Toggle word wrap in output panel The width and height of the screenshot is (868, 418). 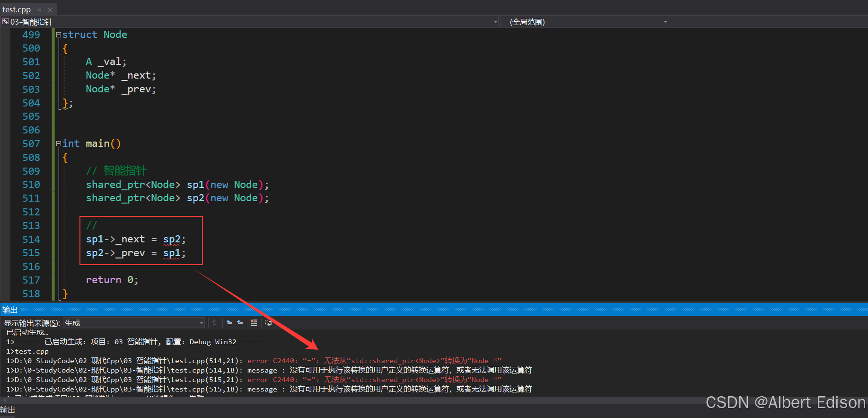[x=268, y=323]
